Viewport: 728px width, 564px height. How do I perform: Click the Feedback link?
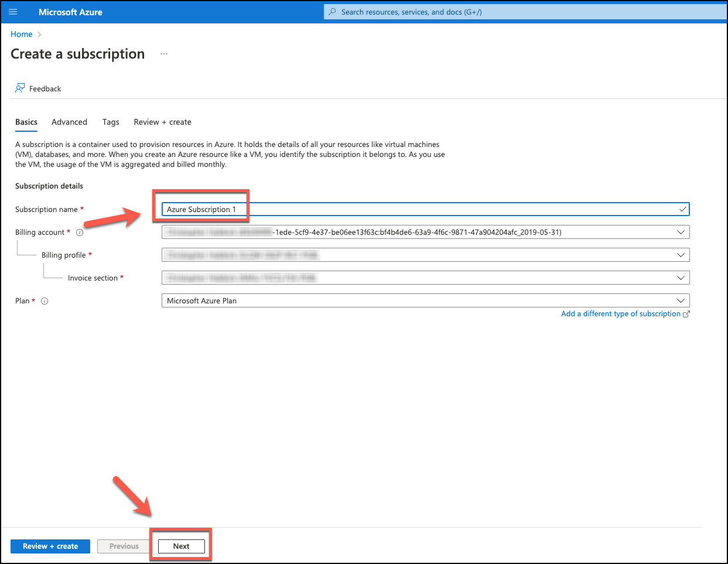click(45, 89)
